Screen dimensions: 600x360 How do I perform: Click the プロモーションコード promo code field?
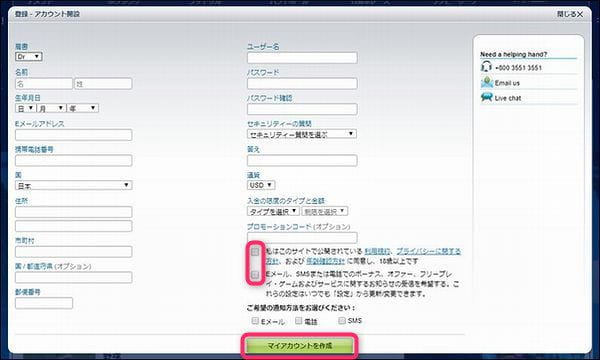(x=302, y=237)
